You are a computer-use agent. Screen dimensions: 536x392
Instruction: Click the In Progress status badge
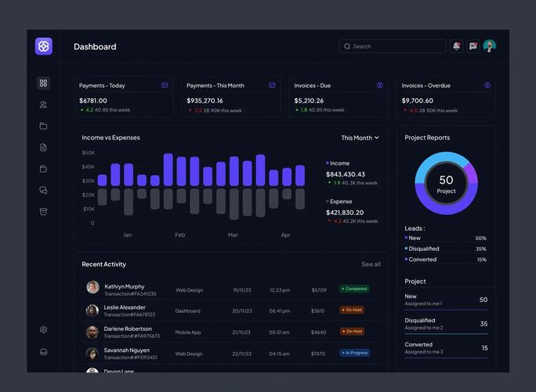[x=354, y=353]
